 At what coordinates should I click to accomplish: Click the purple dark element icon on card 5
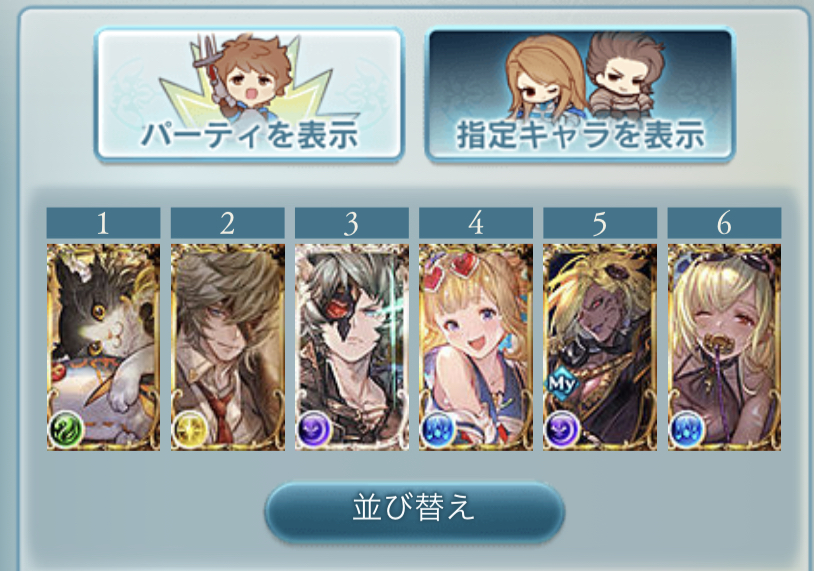[x=562, y=429]
